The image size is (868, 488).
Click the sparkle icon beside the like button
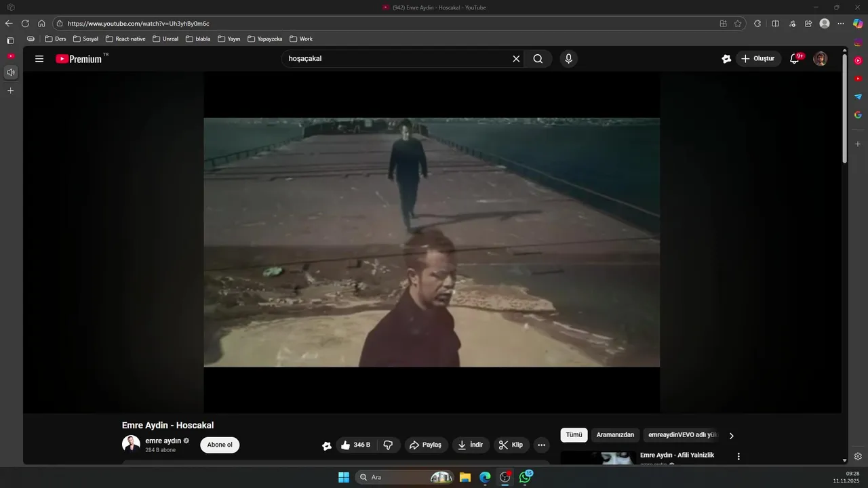(327, 445)
